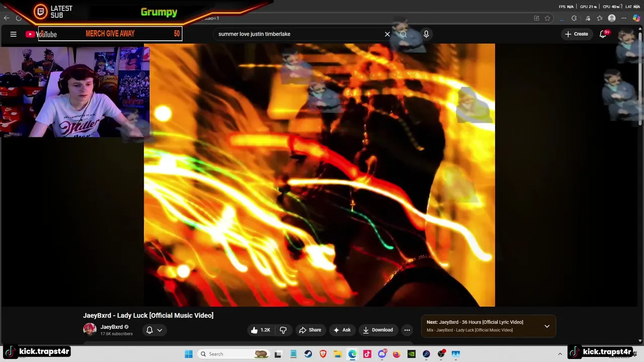The height and width of the screenshot is (362, 644).
Task: Switch to Microsoft Edge in the taskbar
Action: click(353, 354)
